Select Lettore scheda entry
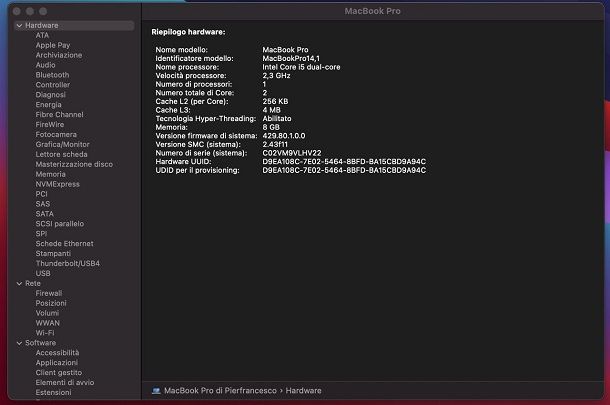 (61, 154)
